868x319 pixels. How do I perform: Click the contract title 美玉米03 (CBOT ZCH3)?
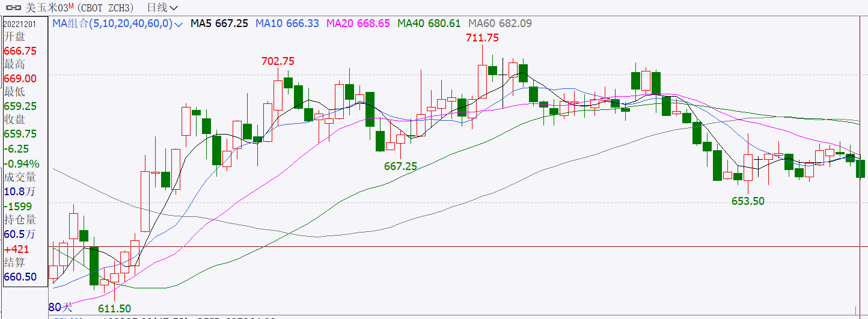(80, 8)
